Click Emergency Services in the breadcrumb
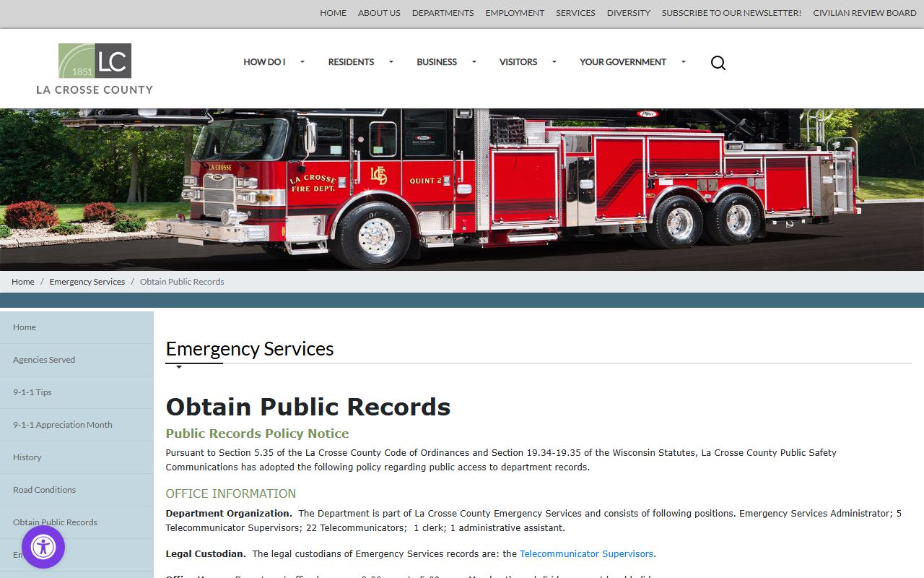 [x=87, y=282]
